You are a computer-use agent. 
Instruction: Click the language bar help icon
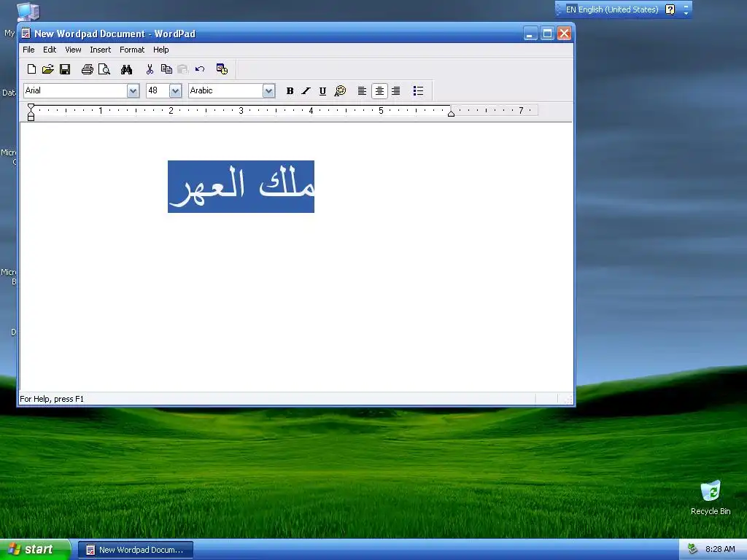670,9
